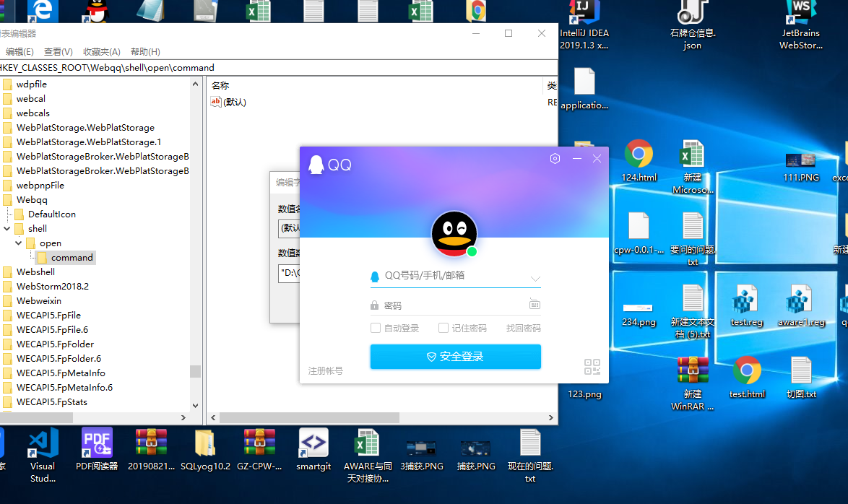The image size is (848, 504).
Task: Select 切图.txt desktop file
Action: 801,378
